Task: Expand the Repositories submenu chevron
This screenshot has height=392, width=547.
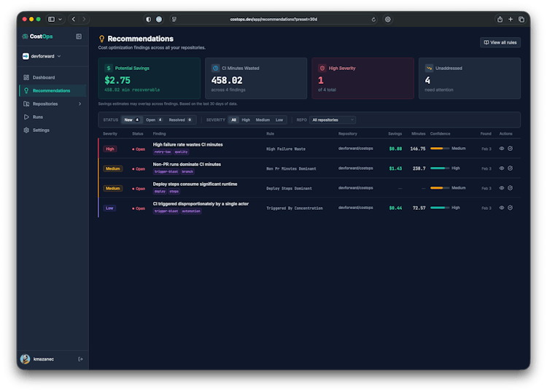Action: (79, 103)
